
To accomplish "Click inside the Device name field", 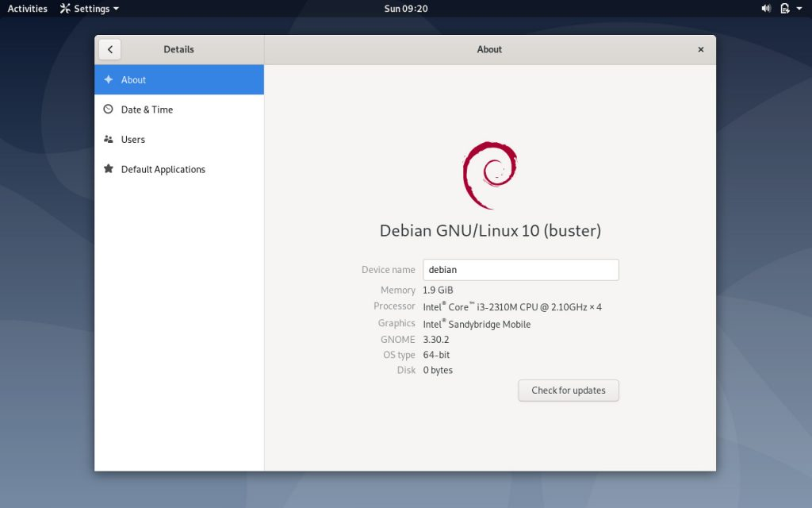I will 521,270.
